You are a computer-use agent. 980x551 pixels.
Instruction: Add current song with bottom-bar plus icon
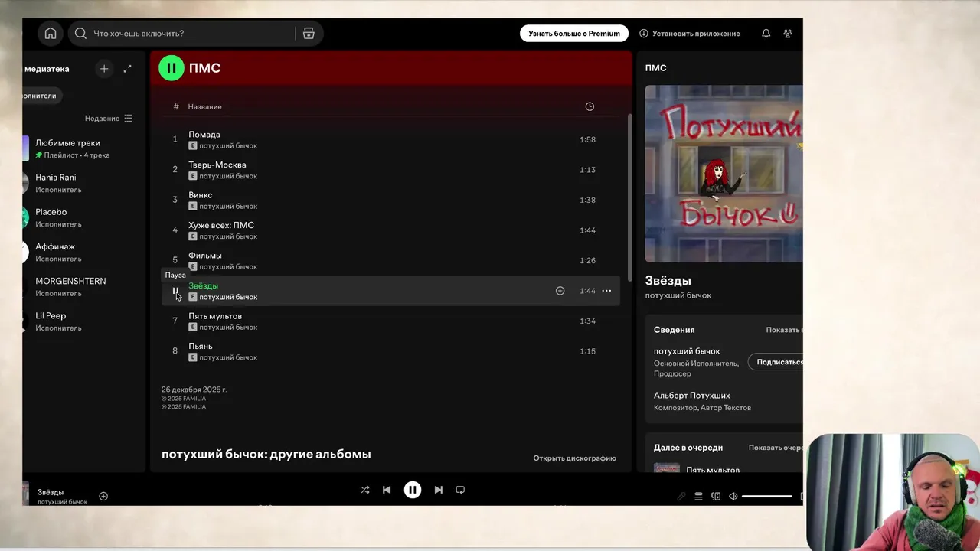(x=103, y=496)
